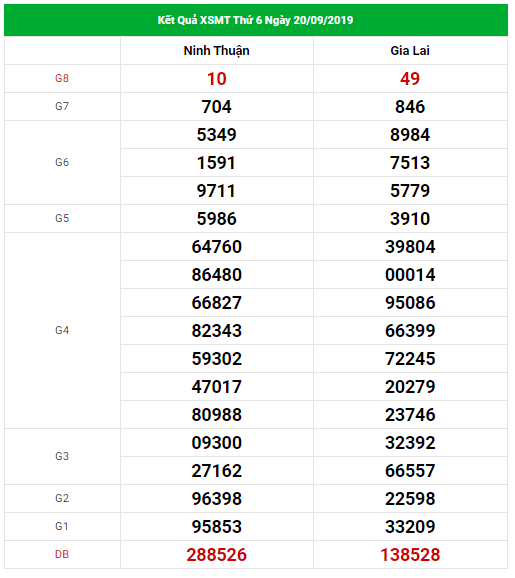
Task: Click the green XSMT results title header
Action: click(256, 20)
